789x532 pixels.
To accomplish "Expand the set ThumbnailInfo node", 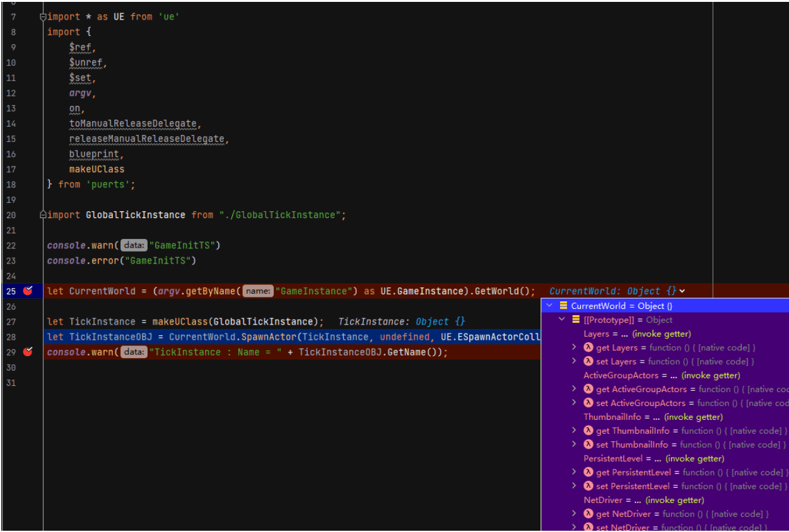I will (574, 444).
